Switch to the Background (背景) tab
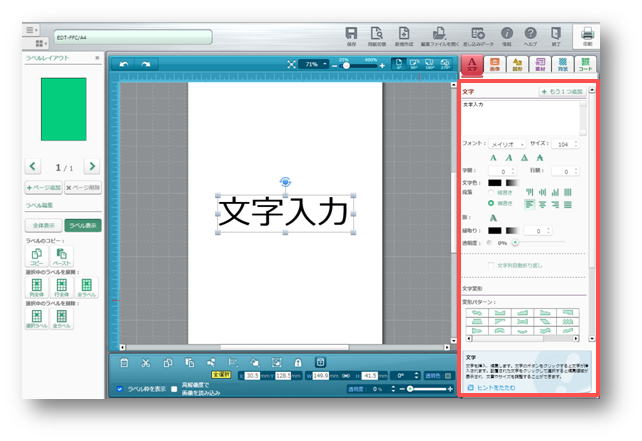Screen dimensions: 642x441 [x=563, y=65]
